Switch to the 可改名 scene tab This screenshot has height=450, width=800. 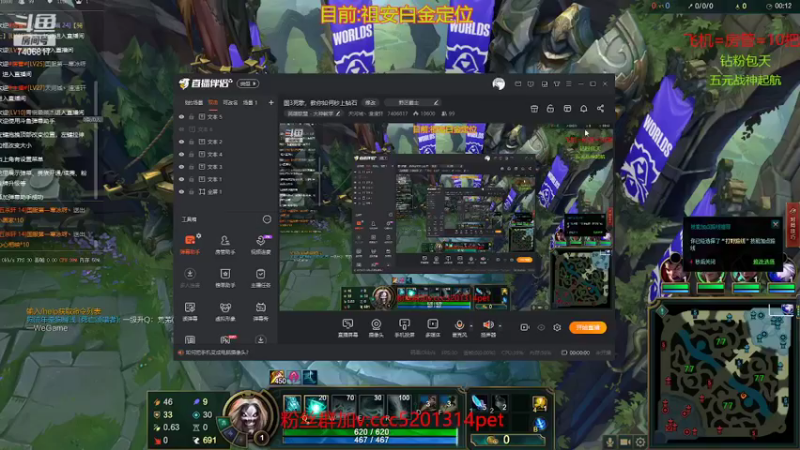230,103
